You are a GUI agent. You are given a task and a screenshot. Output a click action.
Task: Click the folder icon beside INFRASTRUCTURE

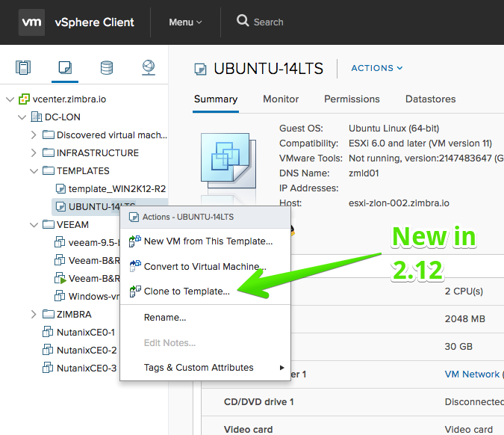pos(49,152)
